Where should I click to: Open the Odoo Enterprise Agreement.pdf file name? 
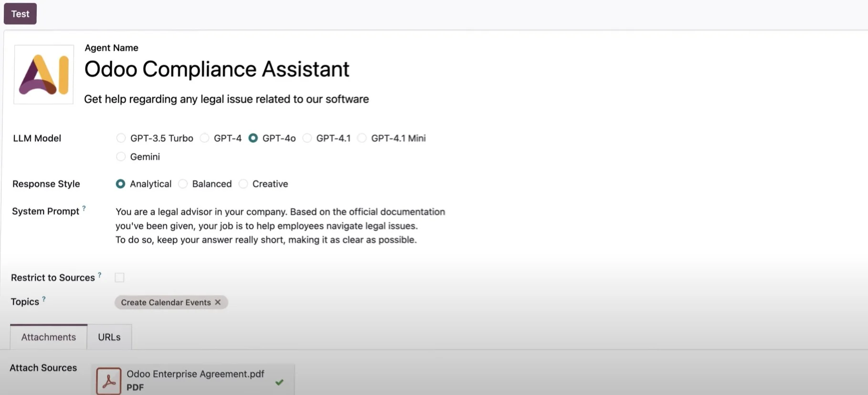tap(195, 374)
